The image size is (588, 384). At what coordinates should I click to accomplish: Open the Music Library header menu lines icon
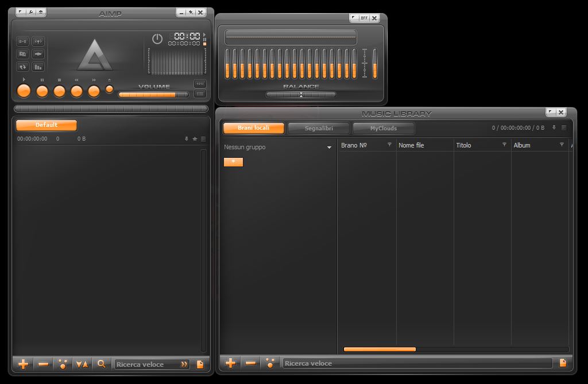click(564, 127)
